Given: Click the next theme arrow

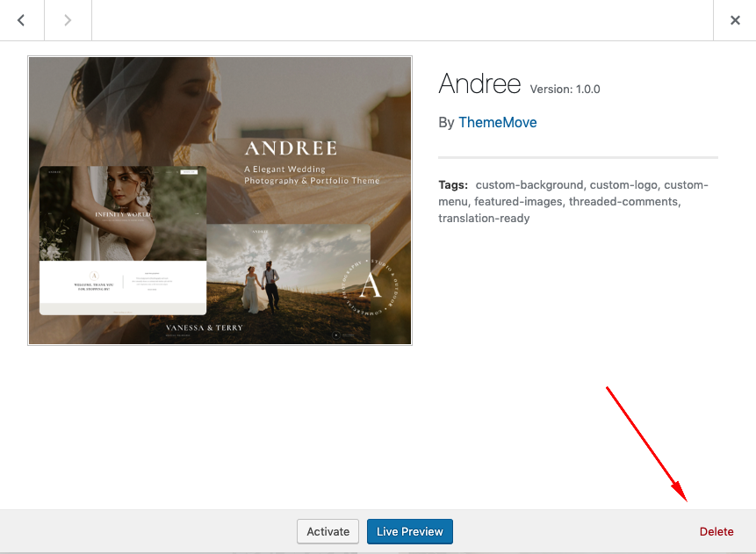Looking at the screenshot, I should coord(68,20).
